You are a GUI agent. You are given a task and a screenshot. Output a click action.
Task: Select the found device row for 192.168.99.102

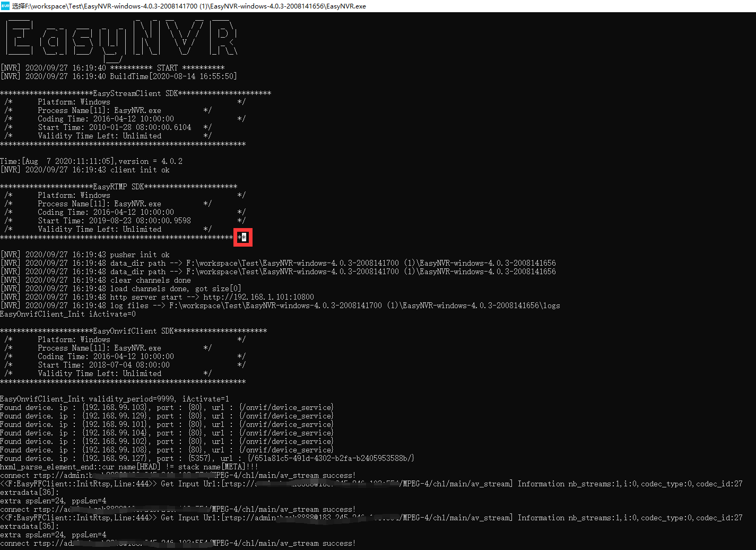167,441
